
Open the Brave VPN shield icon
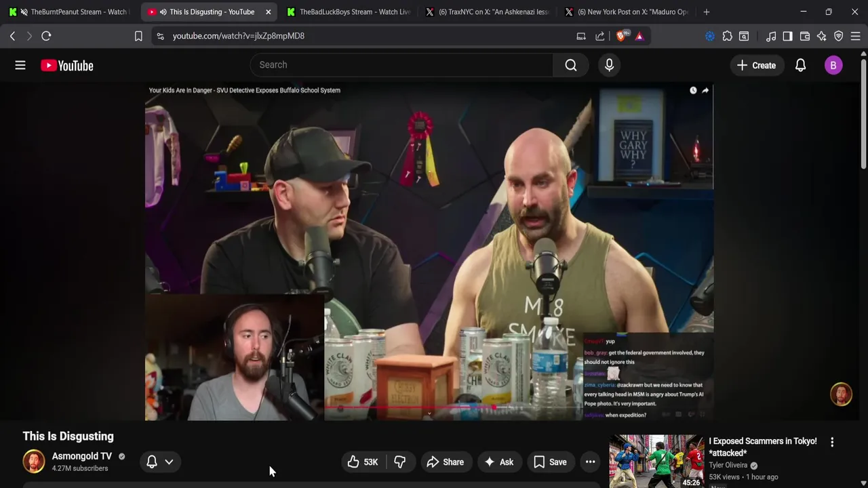click(839, 36)
